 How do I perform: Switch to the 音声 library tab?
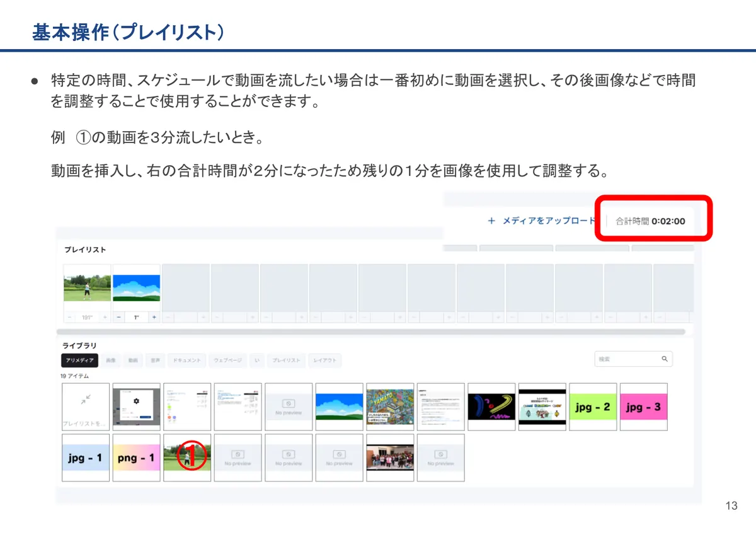[x=154, y=360]
